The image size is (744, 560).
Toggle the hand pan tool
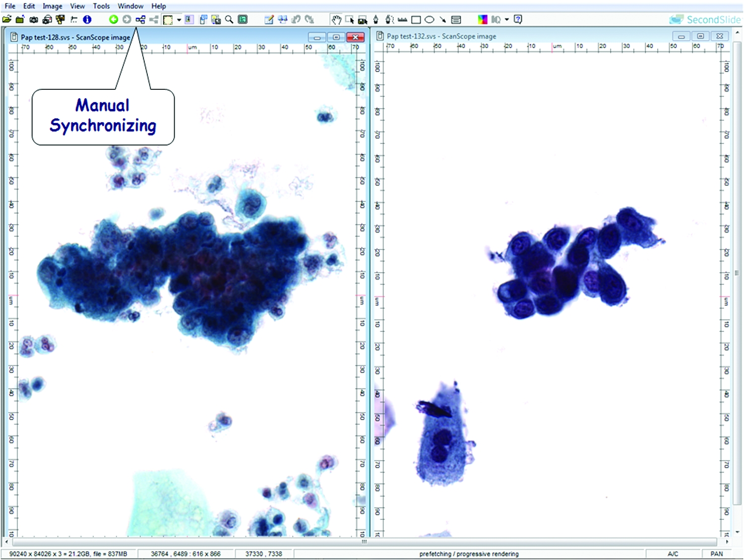click(336, 19)
